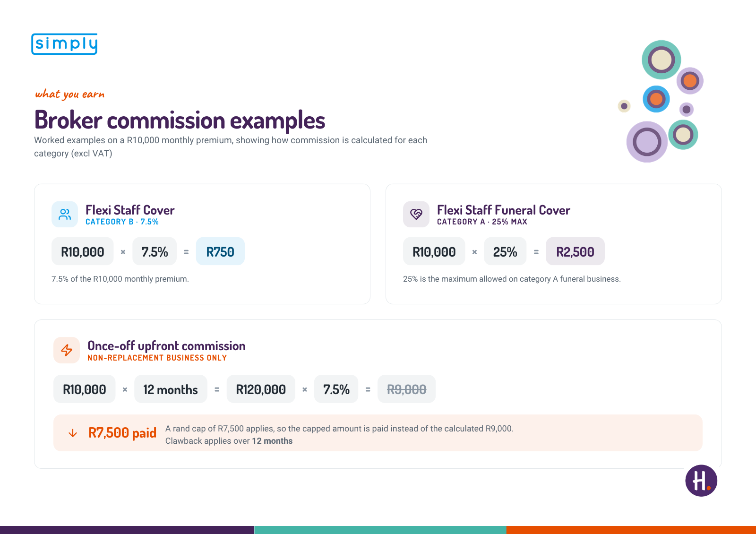This screenshot has height=534, width=756.
Task: Click the R750 result chip
Action: (x=220, y=251)
